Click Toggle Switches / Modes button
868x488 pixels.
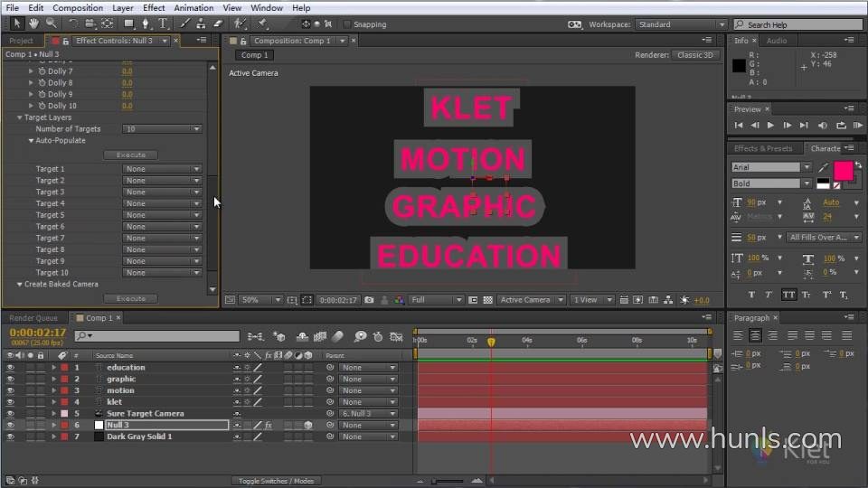pyautogui.click(x=276, y=481)
